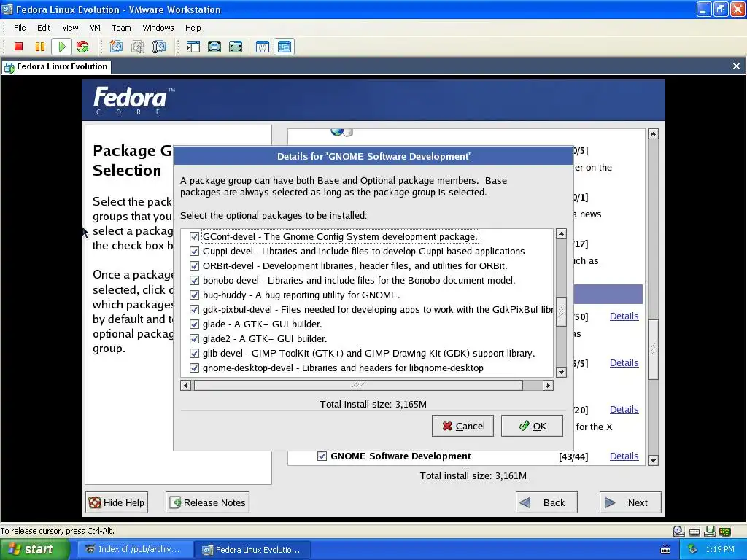Toggle the GNOME Software Development group checkbox
Screen dimensions: 747x560
322,456
